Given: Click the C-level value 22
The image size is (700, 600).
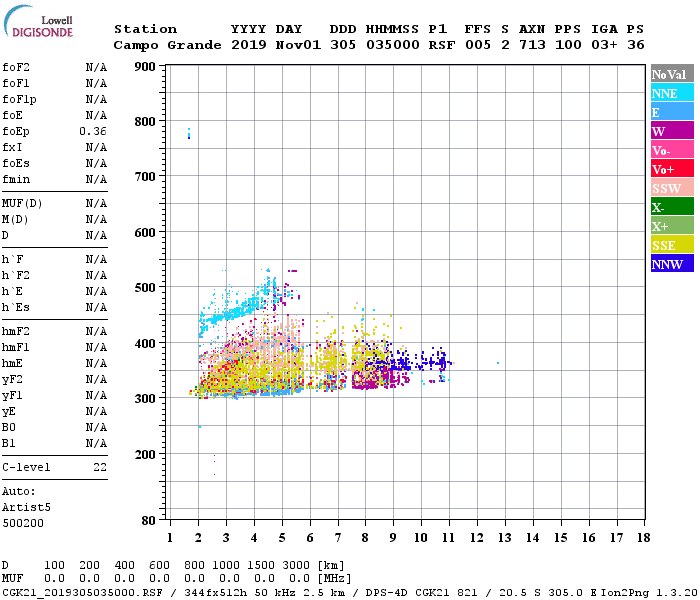Looking at the screenshot, I should click(x=100, y=467).
